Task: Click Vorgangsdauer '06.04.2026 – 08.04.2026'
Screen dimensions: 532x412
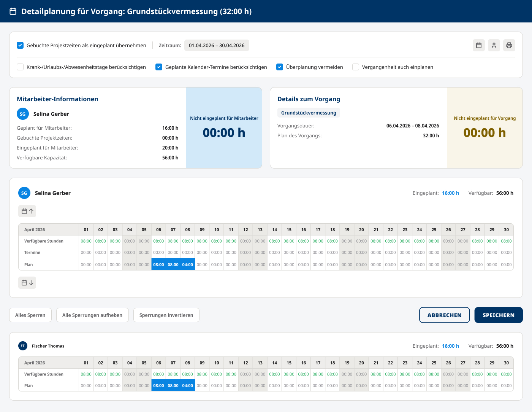Action: pos(413,126)
